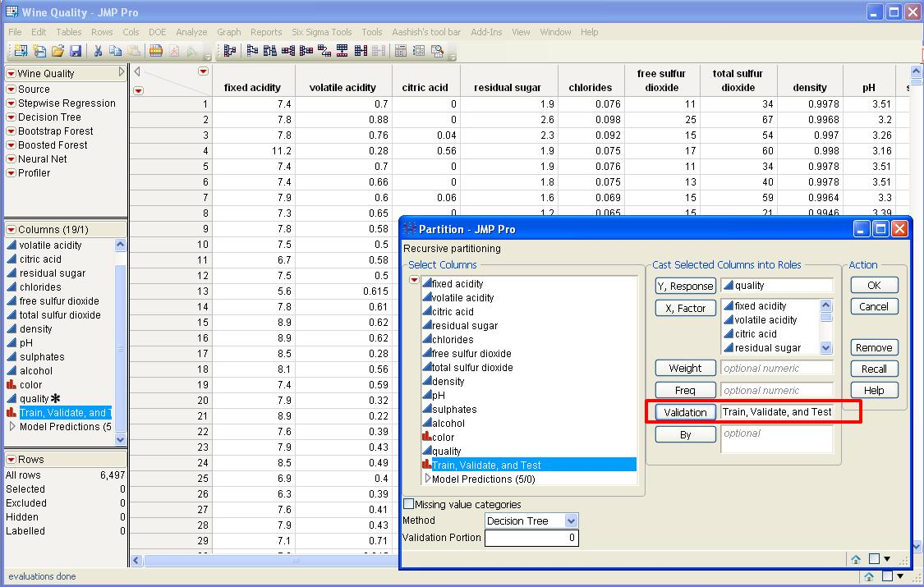Click the New Data Table toolbar icon
Viewport: 924px width, 587px height.
click(21, 51)
